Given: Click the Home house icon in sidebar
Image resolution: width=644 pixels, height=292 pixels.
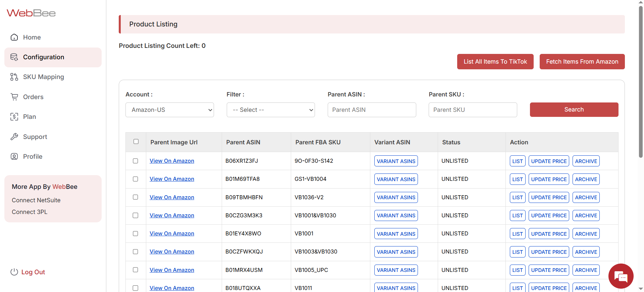Looking at the screenshot, I should (14, 37).
